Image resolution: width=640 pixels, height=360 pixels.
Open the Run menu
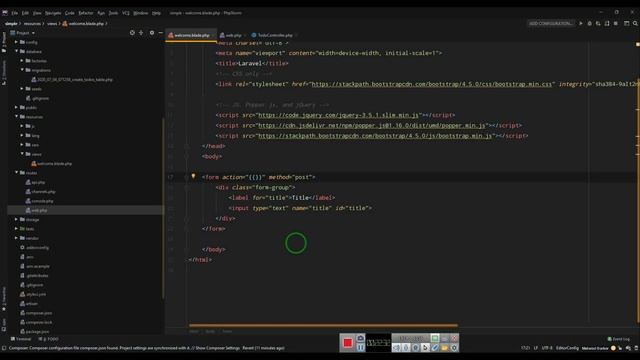pos(101,13)
